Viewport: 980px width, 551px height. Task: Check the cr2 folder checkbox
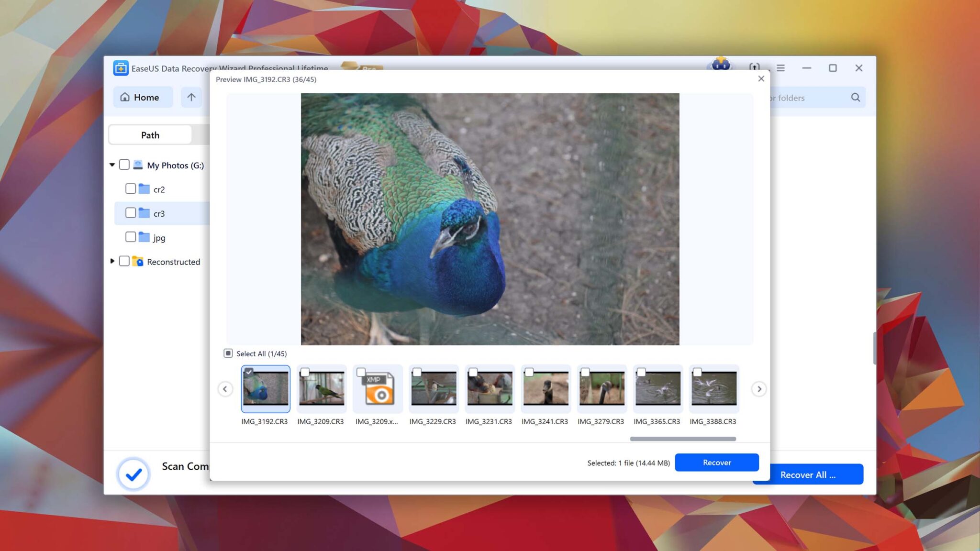130,189
